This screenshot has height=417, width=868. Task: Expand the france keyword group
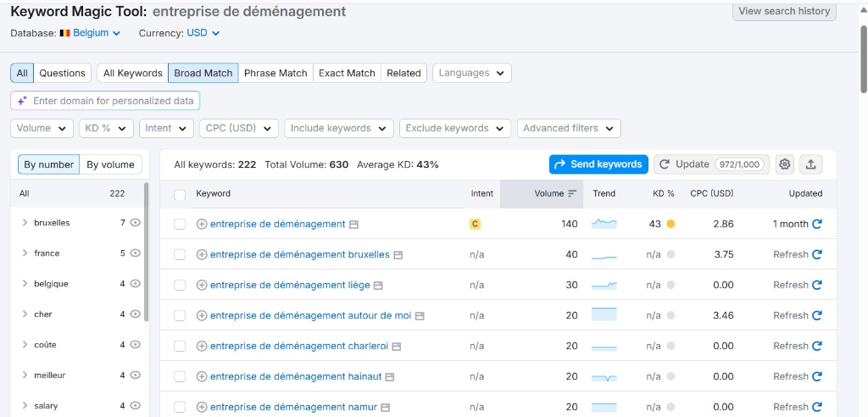tap(25, 253)
